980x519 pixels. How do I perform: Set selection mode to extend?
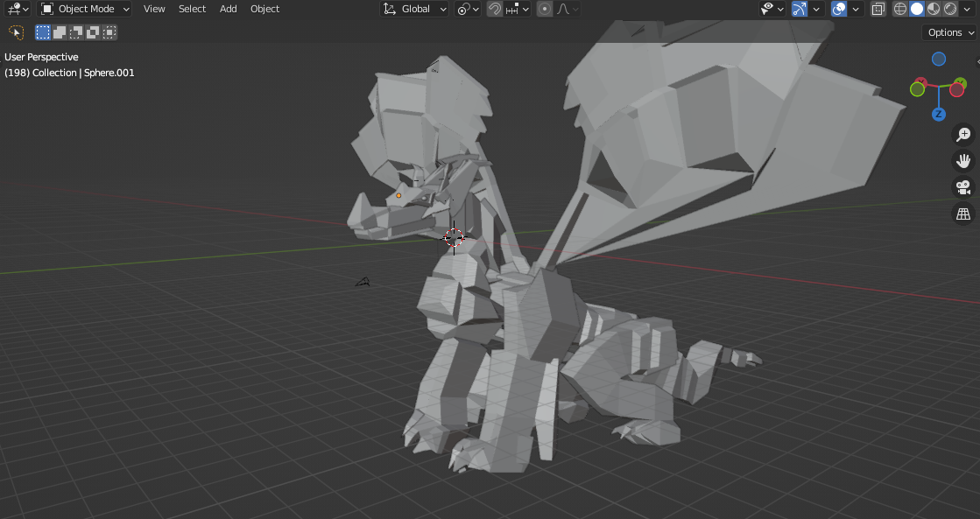60,32
